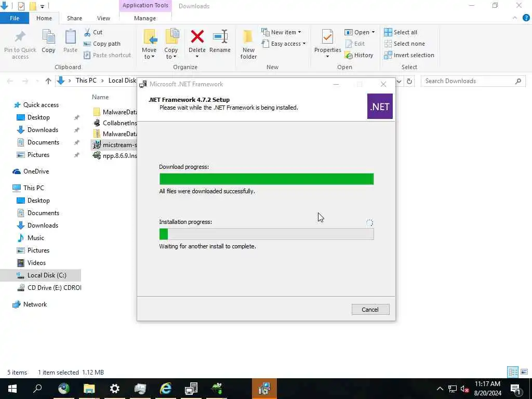The height and width of the screenshot is (399, 532).
Task: Collapse the ribbon with the chevron
Action: click(515, 18)
